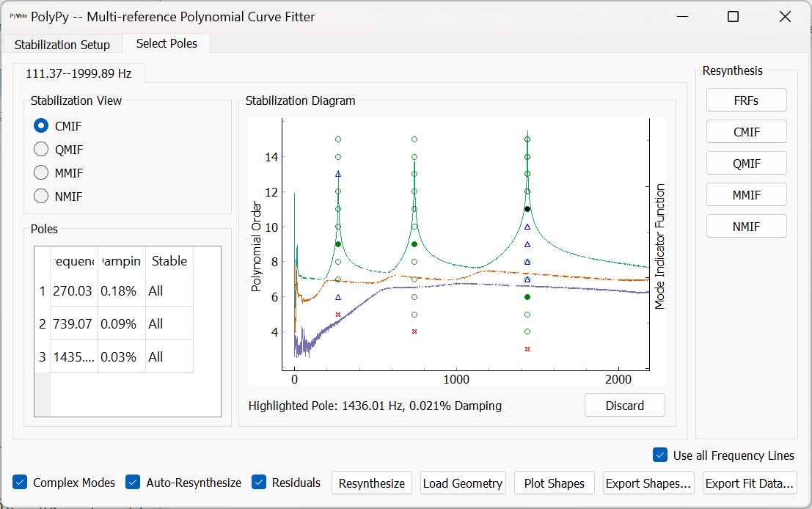
Task: Uncheck Use all Frequency Lines
Action: (x=659, y=455)
